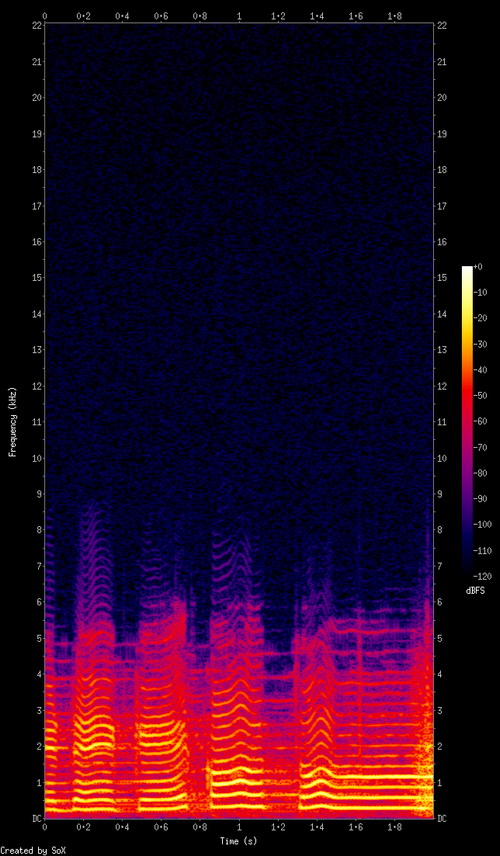Click the 'dBFS' label under the color scale
The width and height of the screenshot is (500, 856).
[x=473, y=590]
